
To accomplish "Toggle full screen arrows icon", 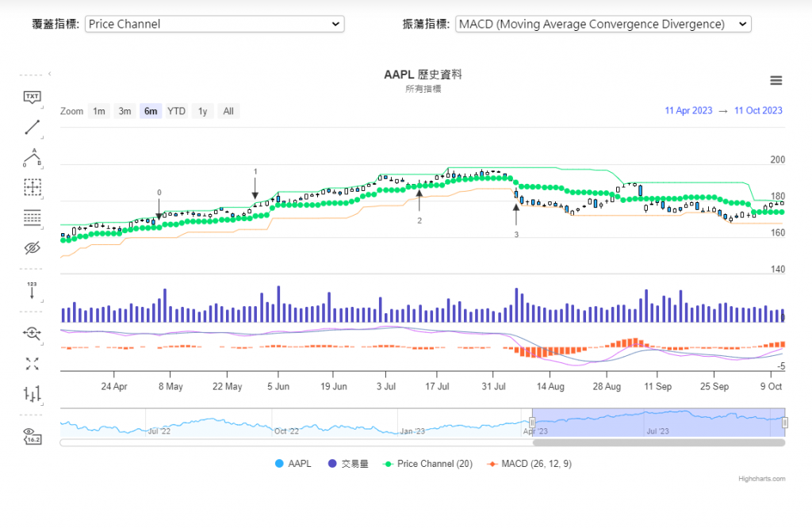I will tap(32, 364).
